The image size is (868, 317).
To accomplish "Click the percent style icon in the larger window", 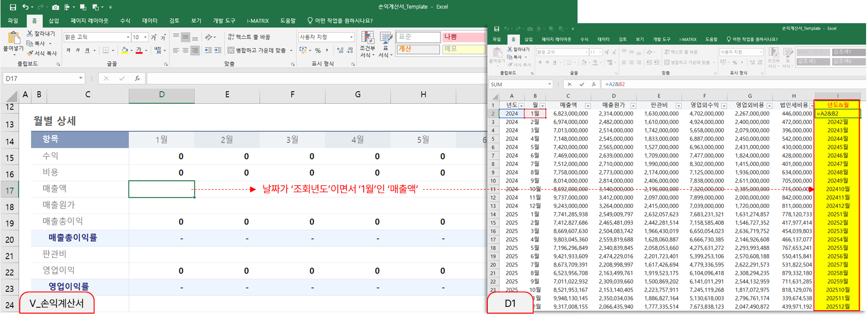I will pyautogui.click(x=318, y=50).
